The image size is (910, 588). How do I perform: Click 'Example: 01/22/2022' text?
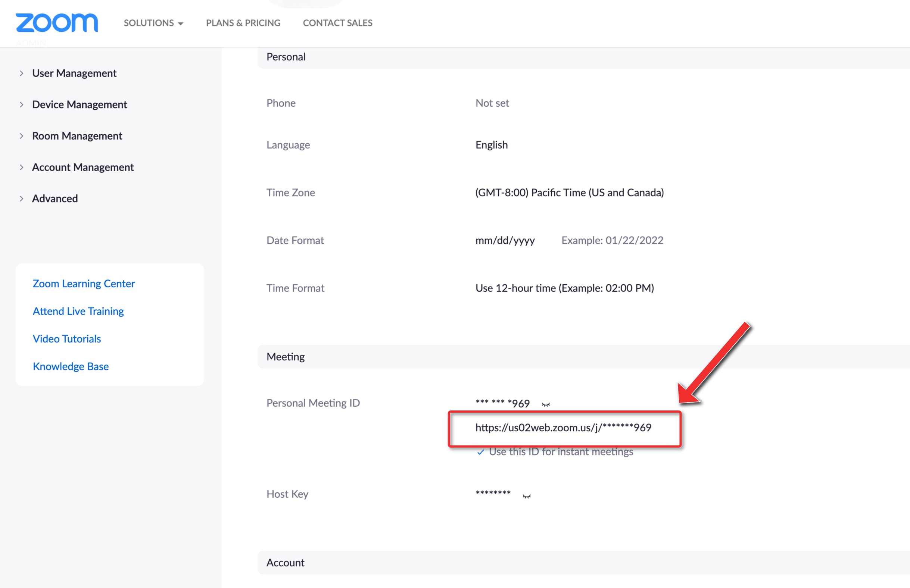[x=612, y=240]
